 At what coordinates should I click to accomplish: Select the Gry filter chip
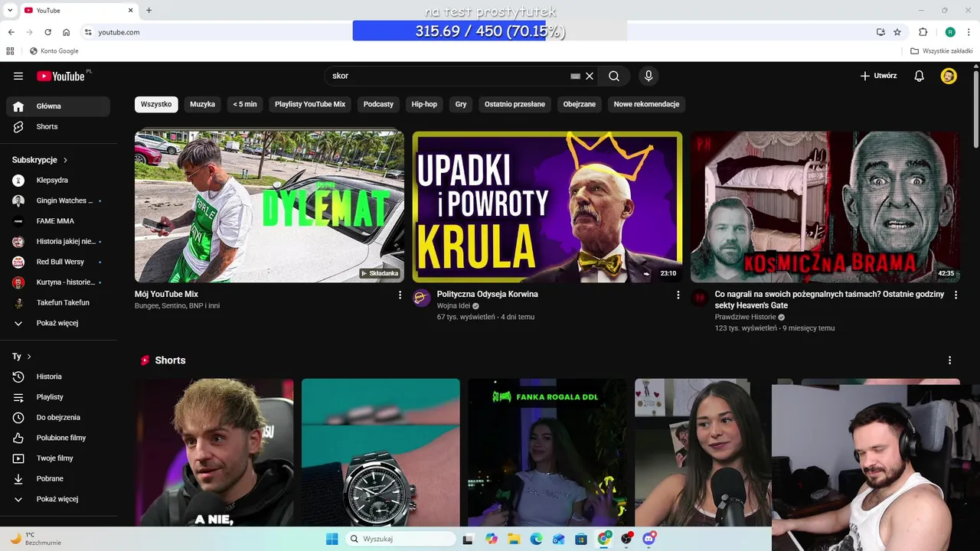pos(461,104)
